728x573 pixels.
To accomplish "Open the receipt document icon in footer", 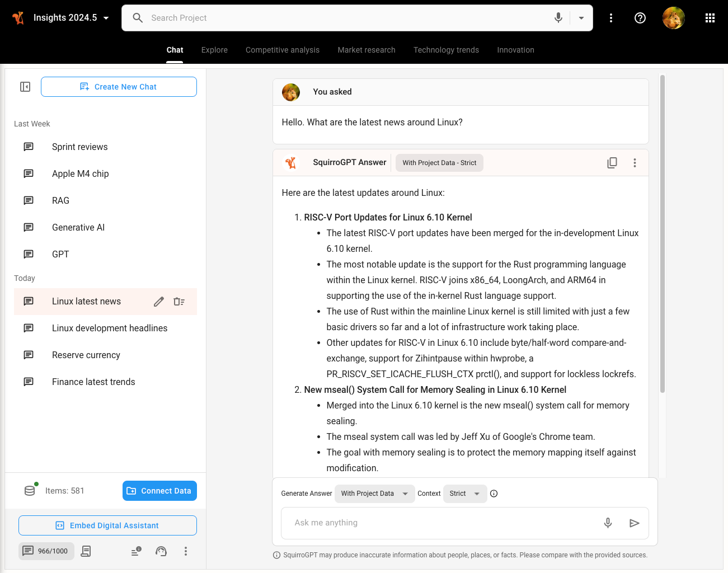I will (x=86, y=551).
